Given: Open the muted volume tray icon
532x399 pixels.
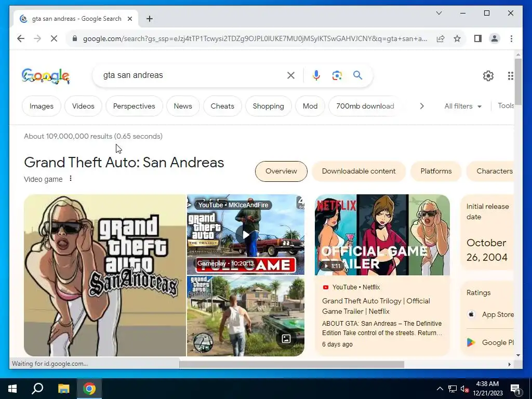Looking at the screenshot, I should [465, 389].
